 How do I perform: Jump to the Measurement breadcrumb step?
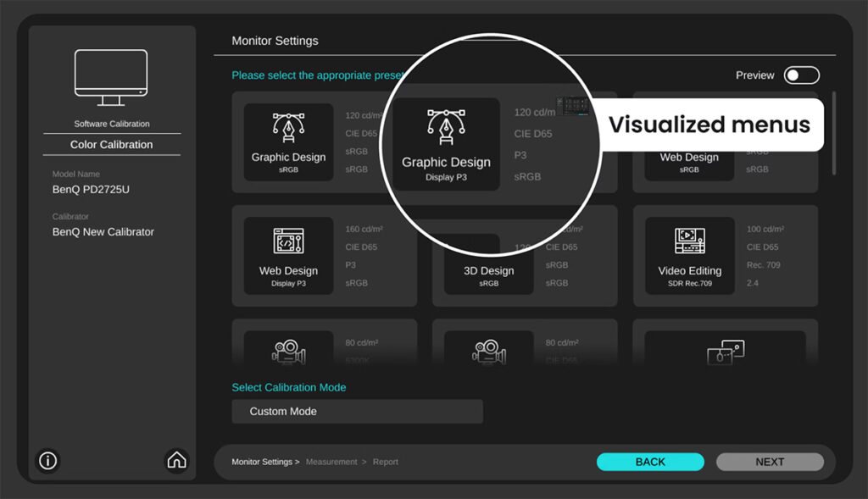[x=331, y=462]
